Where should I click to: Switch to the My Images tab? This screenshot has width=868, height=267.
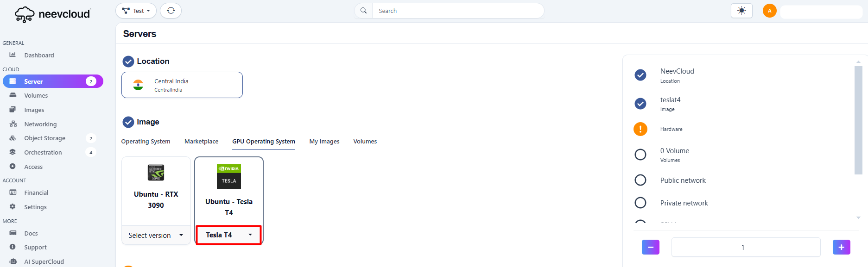click(x=324, y=142)
